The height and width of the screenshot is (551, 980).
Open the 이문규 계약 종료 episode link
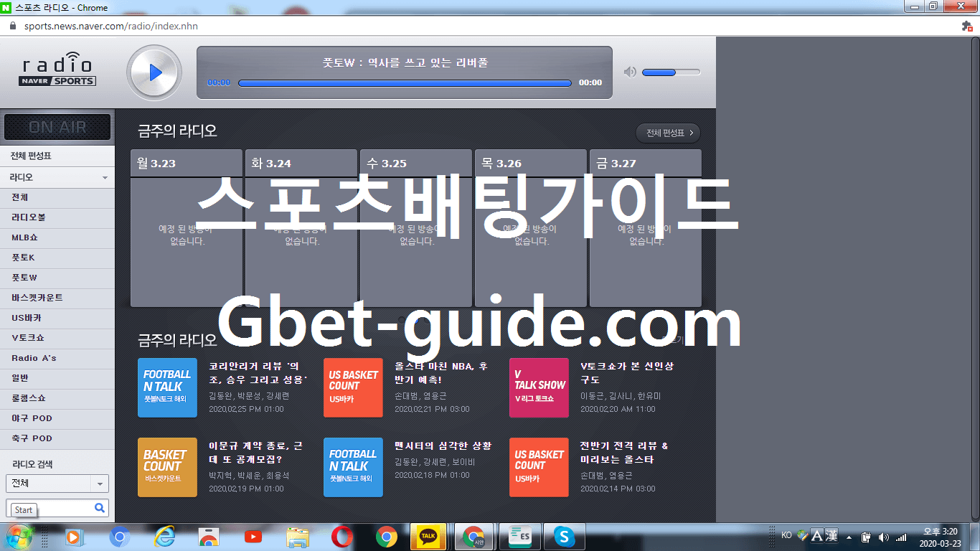tap(255, 452)
